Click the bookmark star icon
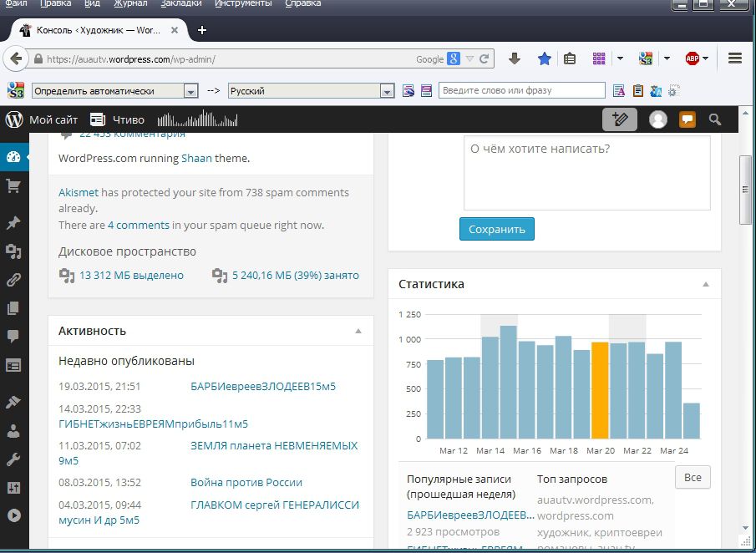Image resolution: width=756 pixels, height=553 pixels. point(545,58)
